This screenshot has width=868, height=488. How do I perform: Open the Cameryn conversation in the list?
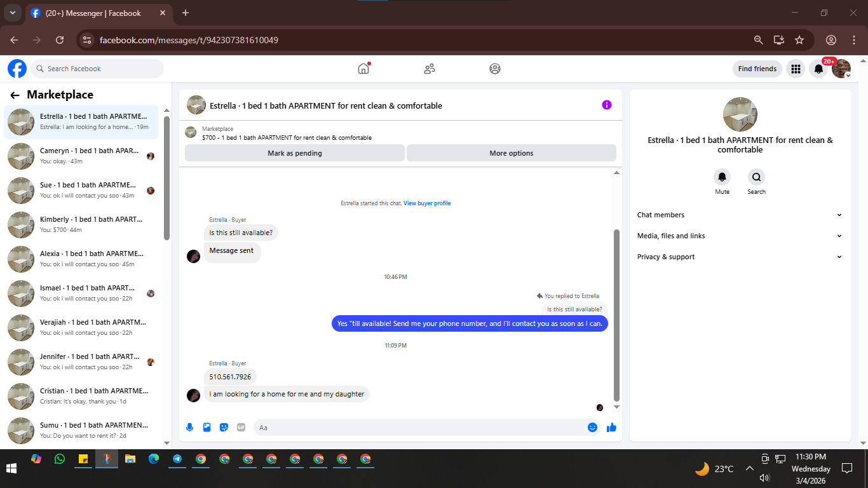pyautogui.click(x=81, y=156)
